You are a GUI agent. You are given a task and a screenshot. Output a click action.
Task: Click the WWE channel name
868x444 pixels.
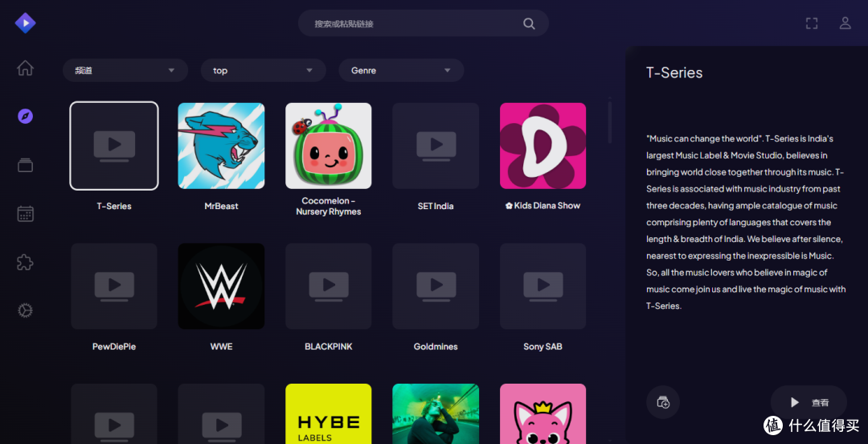click(221, 347)
